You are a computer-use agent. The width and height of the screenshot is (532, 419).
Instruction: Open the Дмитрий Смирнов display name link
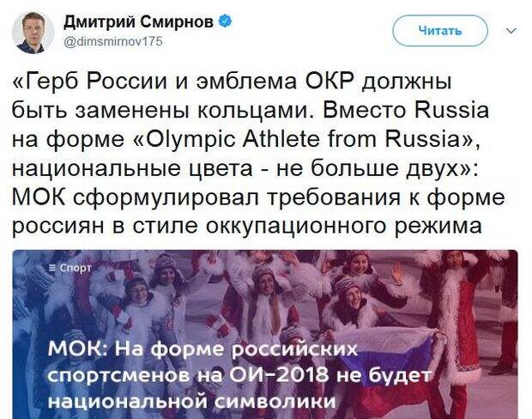pyautogui.click(x=139, y=22)
